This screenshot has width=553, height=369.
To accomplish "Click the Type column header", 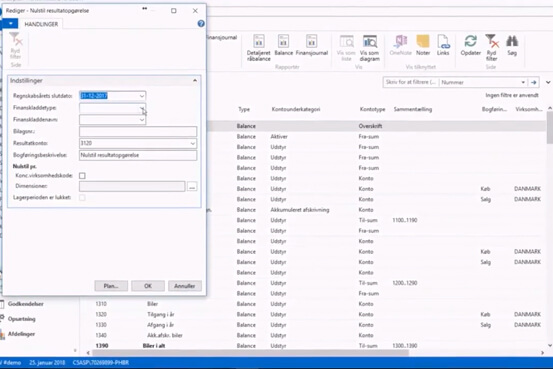I will (244, 109).
